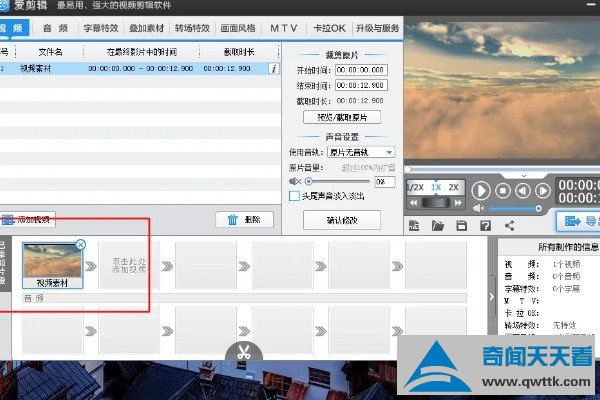Viewport: 600px width, 400px height.
Task: Remove the 视频素材 clip using its X badge
Action: (x=81, y=244)
